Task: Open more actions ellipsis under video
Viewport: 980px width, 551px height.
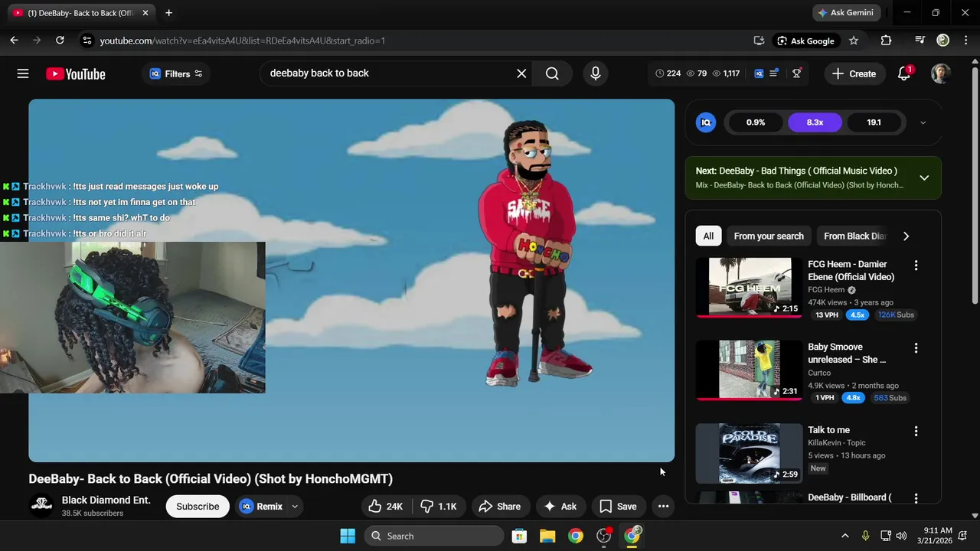Action: [663, 506]
